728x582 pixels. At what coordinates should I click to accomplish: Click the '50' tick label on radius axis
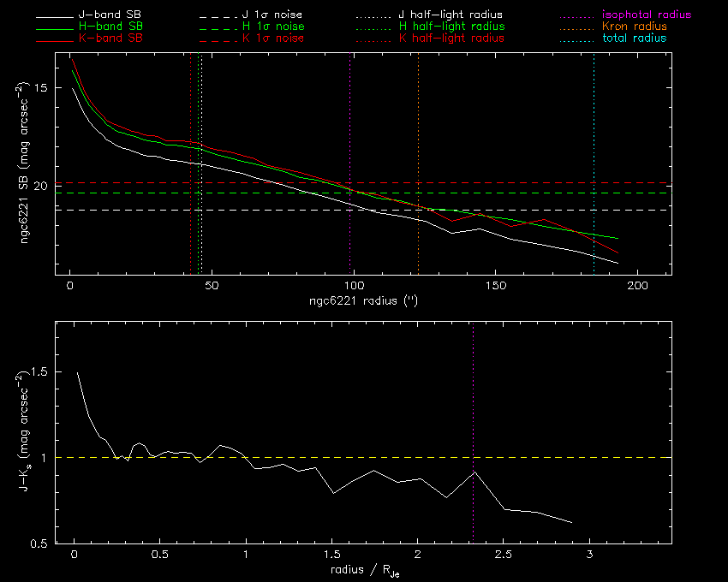[212, 286]
